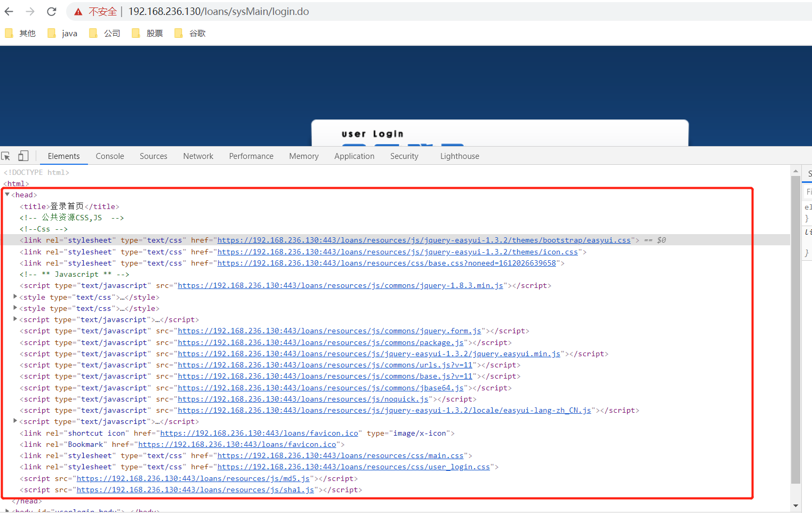812x513 pixels.
Task: Click the browser address bar URL
Action: tap(219, 11)
